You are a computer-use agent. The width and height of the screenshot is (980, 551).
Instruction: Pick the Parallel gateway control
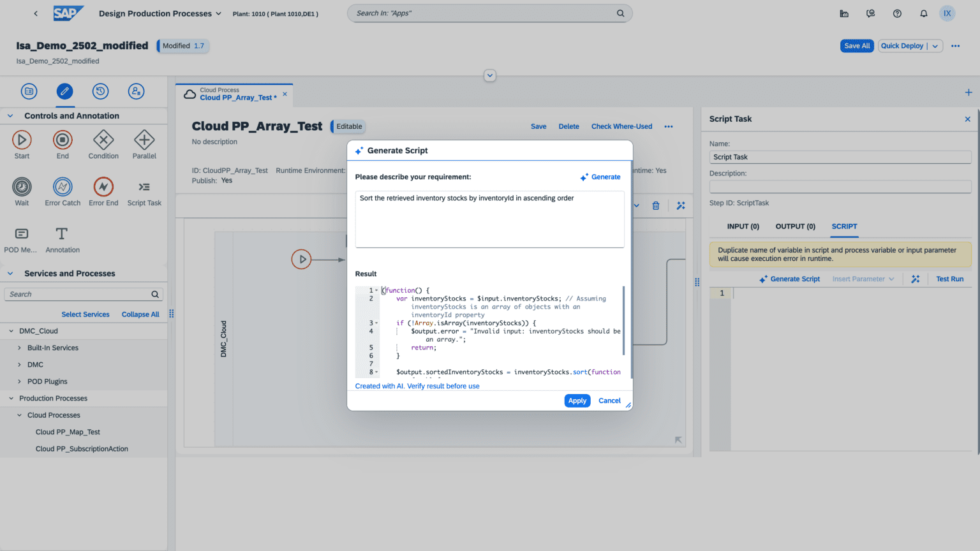(144, 140)
